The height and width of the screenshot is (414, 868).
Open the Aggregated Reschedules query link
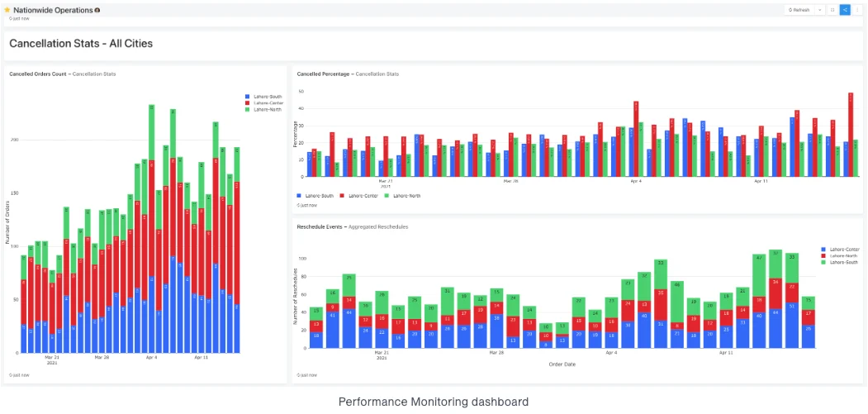point(378,226)
